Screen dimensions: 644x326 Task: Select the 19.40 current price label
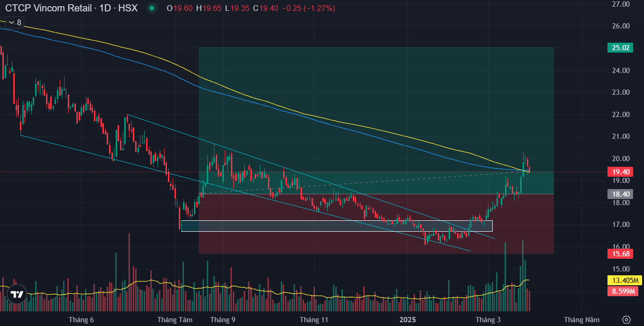[x=620, y=172]
